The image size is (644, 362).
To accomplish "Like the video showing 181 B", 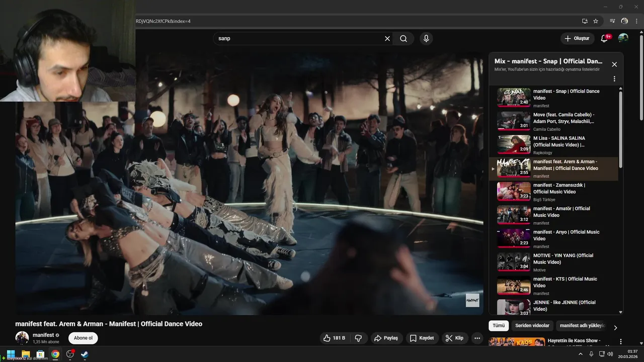I will (335, 338).
